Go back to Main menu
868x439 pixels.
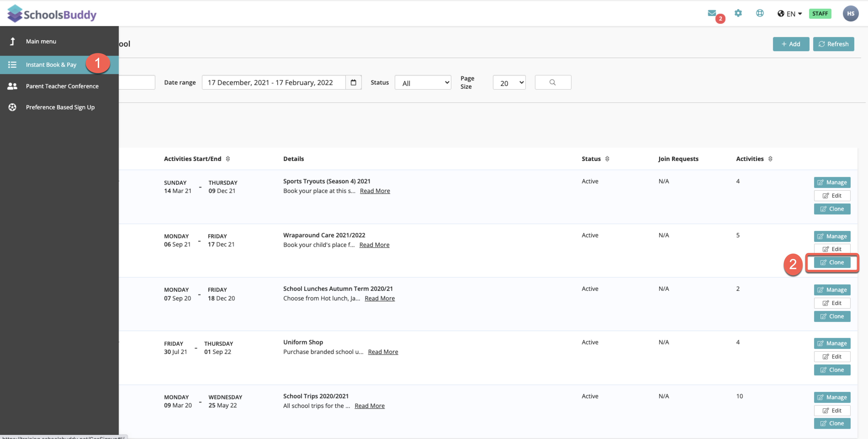(x=41, y=41)
